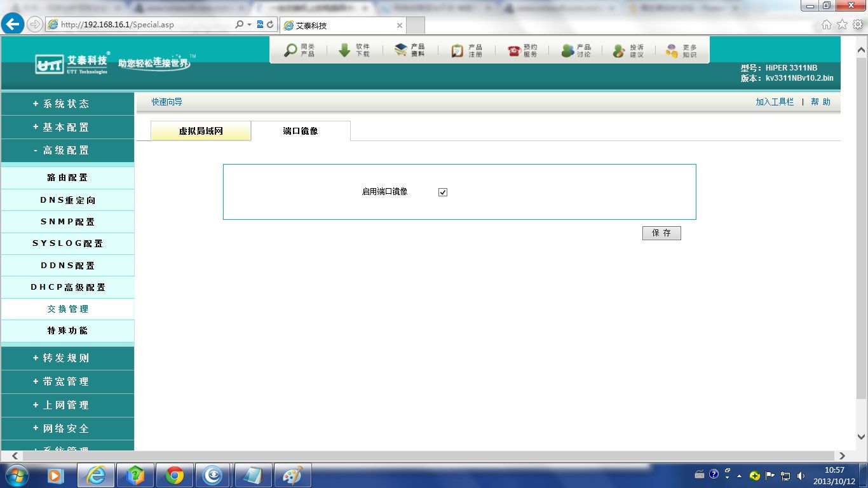The width and height of the screenshot is (868, 488).
Task: Open Google Chrome from the taskbar
Action: click(175, 475)
